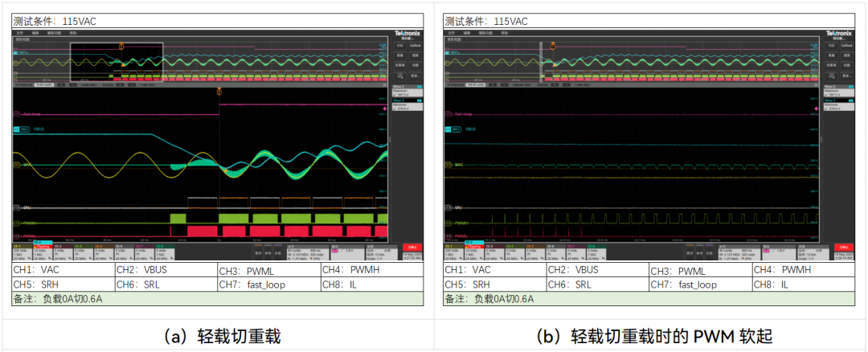Open Ch 7 badge in left scope
Image resolution: width=868 pixels, height=352 pixels.
145,252
